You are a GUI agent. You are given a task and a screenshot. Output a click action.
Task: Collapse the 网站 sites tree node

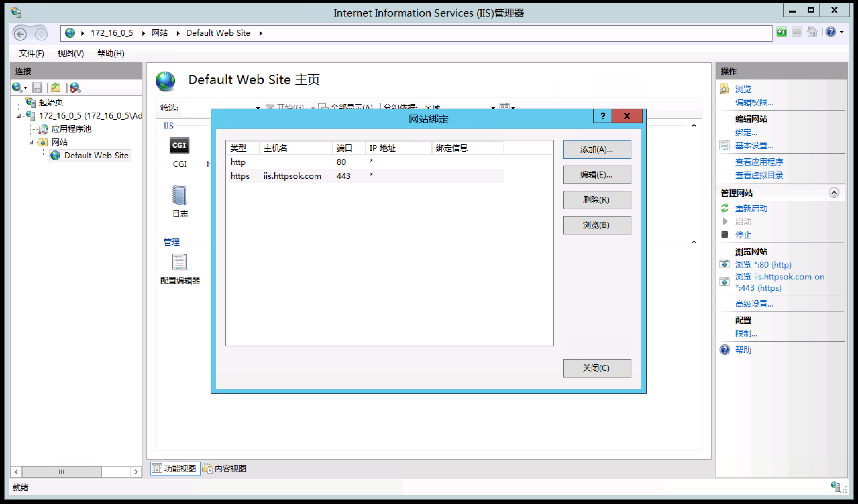click(x=31, y=143)
